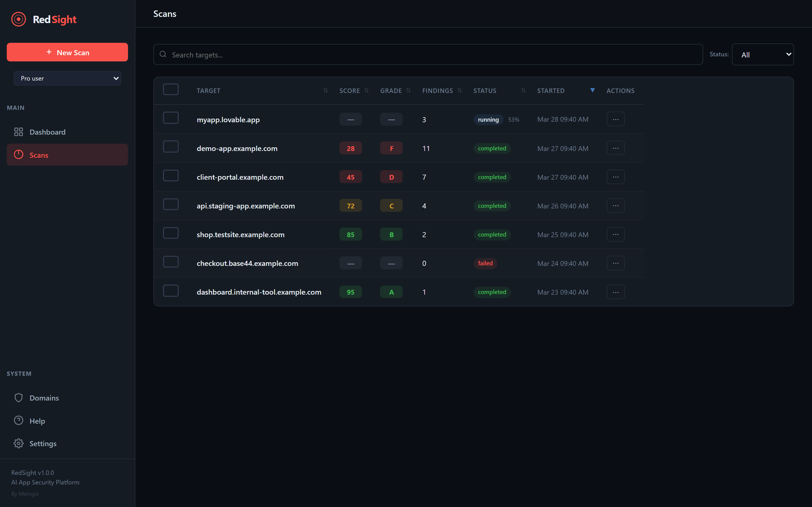Screen dimensions: 812x507
Task: Go to Domains page in sidebar
Action: tap(44, 398)
